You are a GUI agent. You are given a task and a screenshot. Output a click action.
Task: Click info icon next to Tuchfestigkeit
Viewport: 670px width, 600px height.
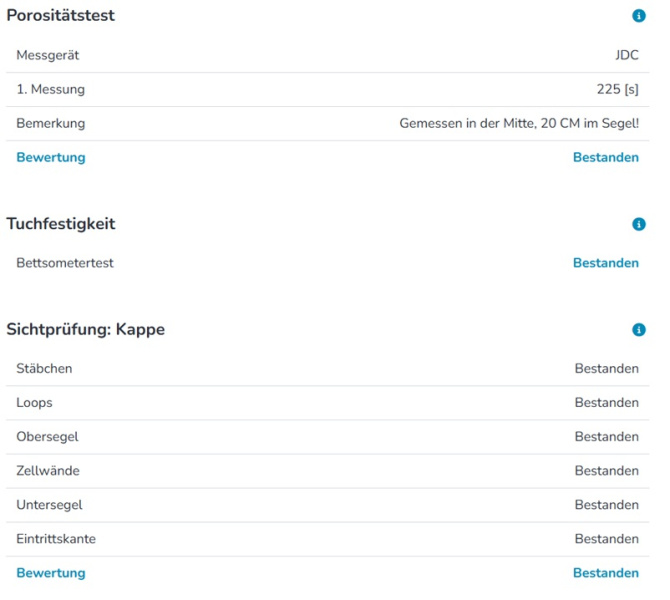coord(639,224)
